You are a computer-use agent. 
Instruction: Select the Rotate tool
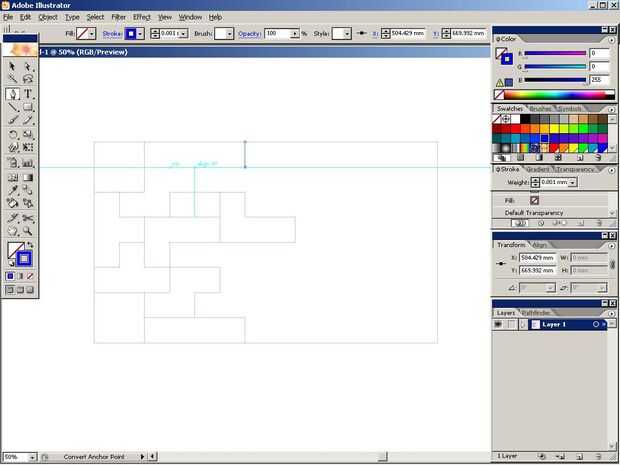(12, 134)
